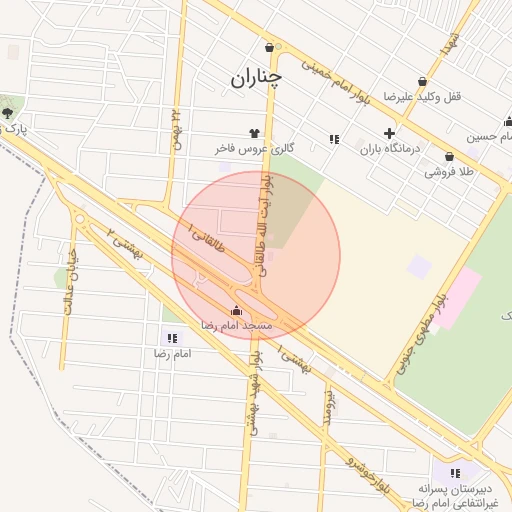The width and height of the screenshot is (512, 512).
Task: Click the بلوار خوشرو street label
Action: coord(368,475)
